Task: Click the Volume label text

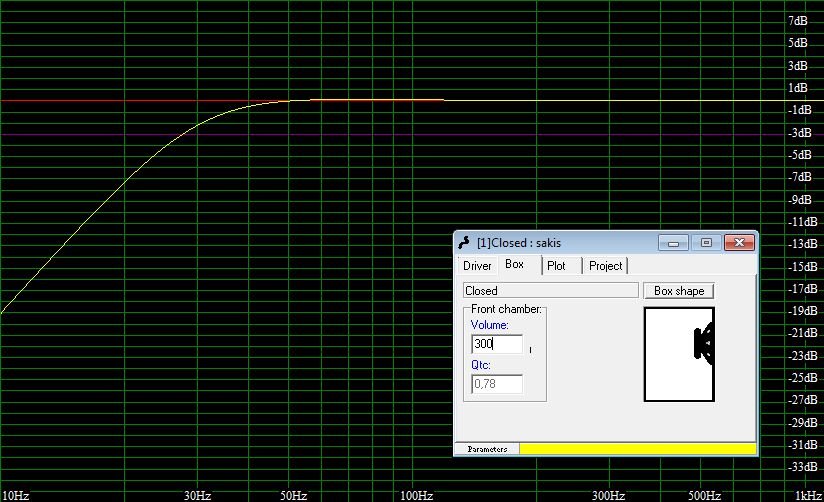Action: (x=489, y=325)
